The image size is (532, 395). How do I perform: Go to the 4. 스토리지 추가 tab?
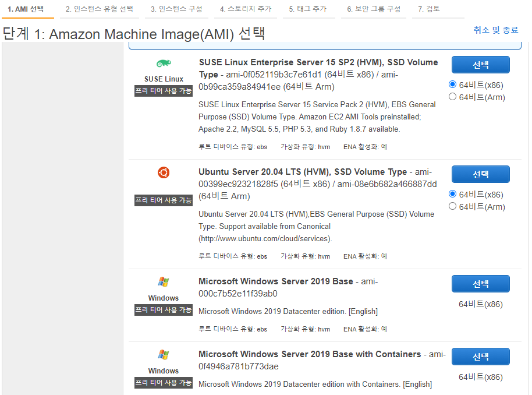[246, 9]
